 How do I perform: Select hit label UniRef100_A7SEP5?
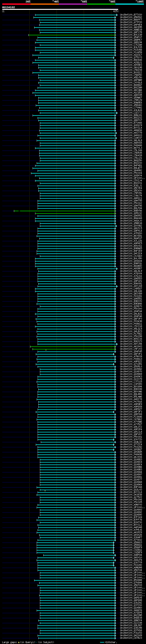pyautogui.click(x=131, y=613)
